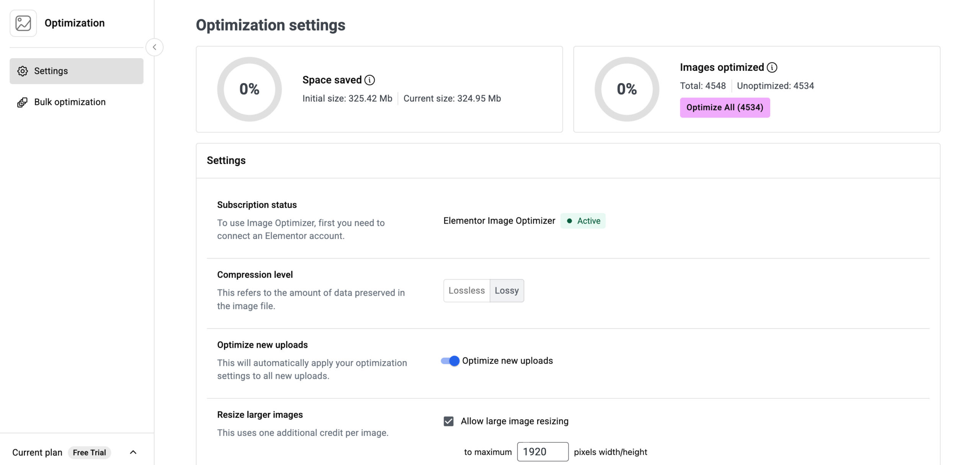Click the Optimization image logo icon
The width and height of the screenshot is (980, 465).
pos(23,23)
